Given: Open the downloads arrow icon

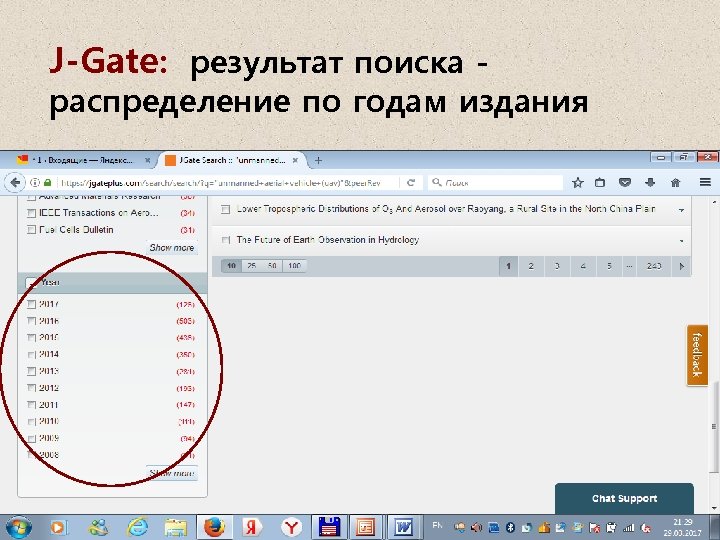Looking at the screenshot, I should [650, 182].
